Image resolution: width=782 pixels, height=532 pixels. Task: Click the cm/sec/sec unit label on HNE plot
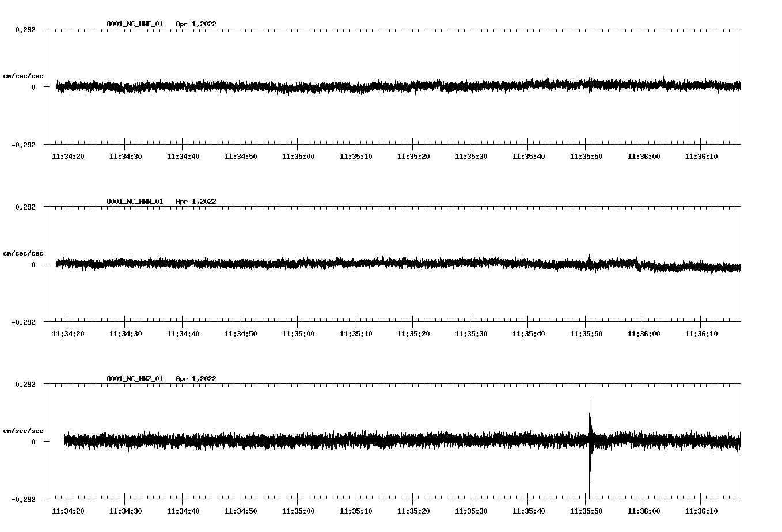click(x=24, y=76)
